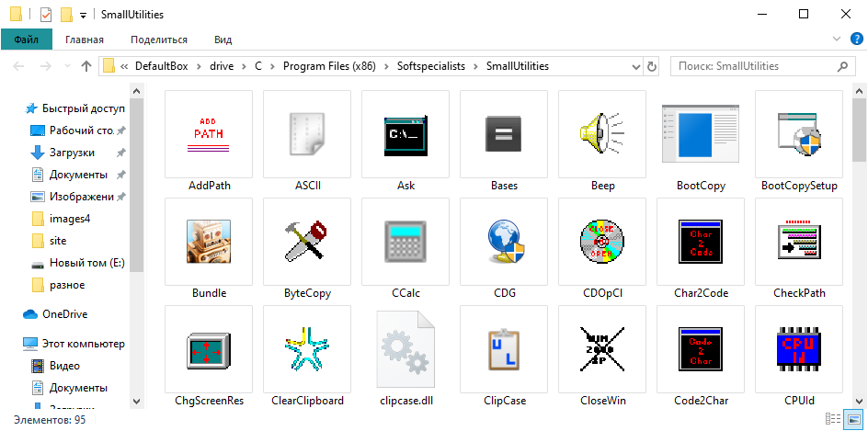This screenshot has height=431, width=868.
Task: Open Windows help question mark button
Action: pyautogui.click(x=856, y=39)
